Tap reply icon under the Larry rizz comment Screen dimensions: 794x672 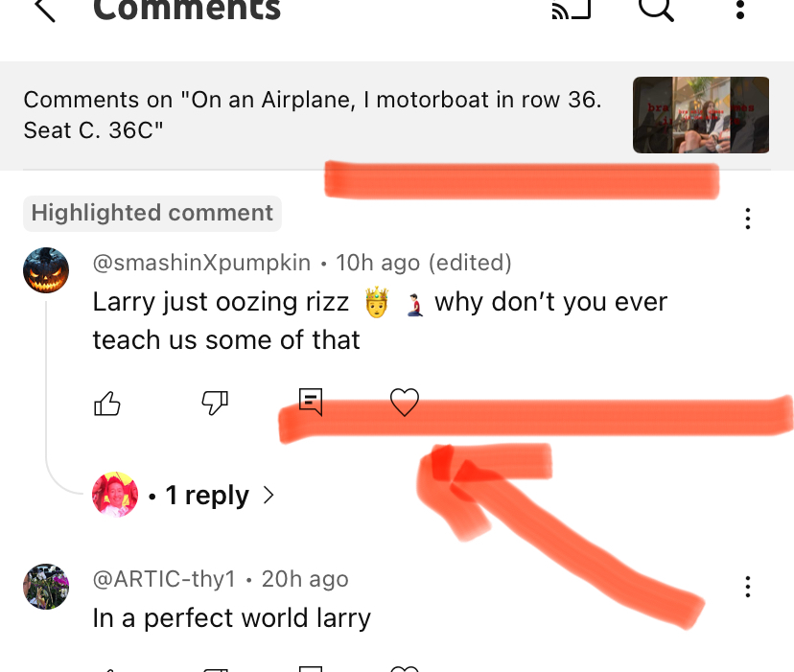(x=310, y=402)
